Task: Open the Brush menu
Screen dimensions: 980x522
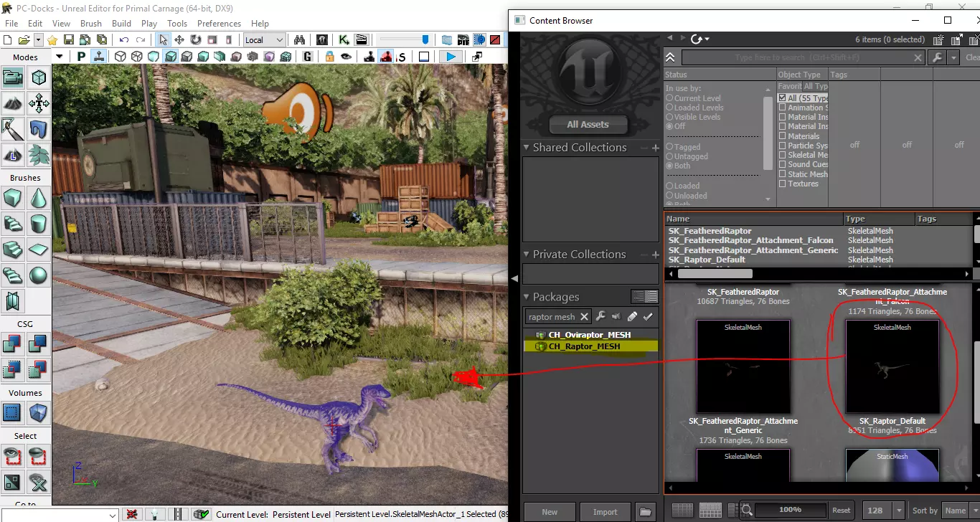Action: 91,23
